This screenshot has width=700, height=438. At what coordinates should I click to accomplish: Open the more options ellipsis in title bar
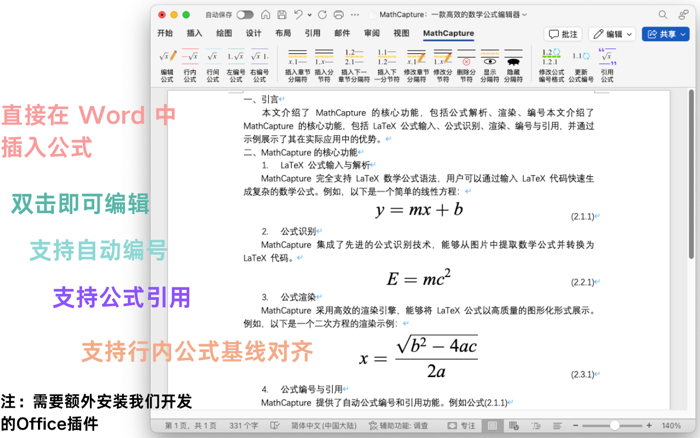[355, 15]
